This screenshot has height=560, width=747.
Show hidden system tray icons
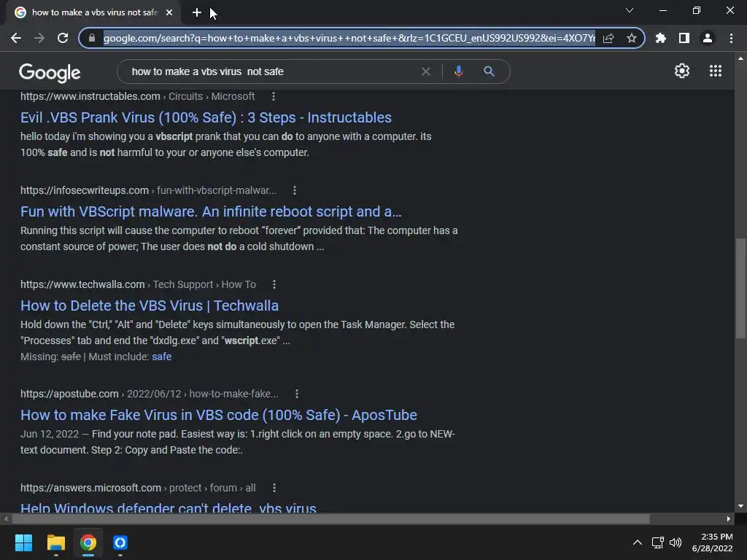(637, 542)
